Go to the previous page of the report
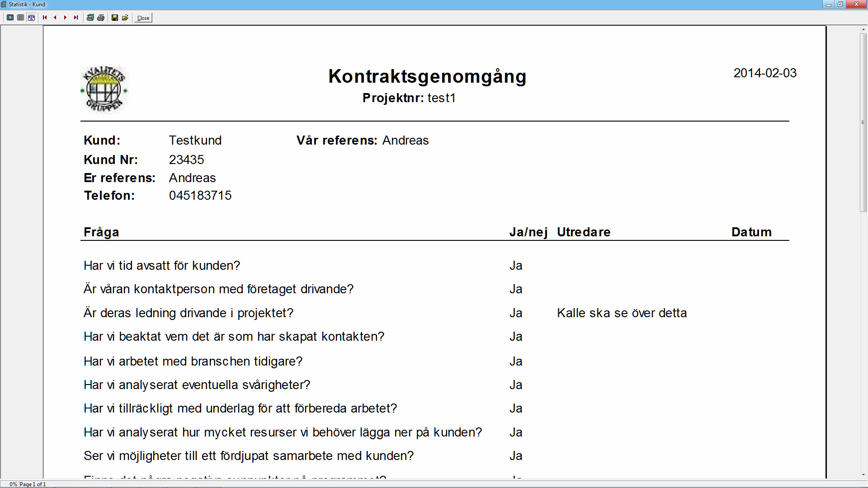The image size is (868, 488). (55, 18)
